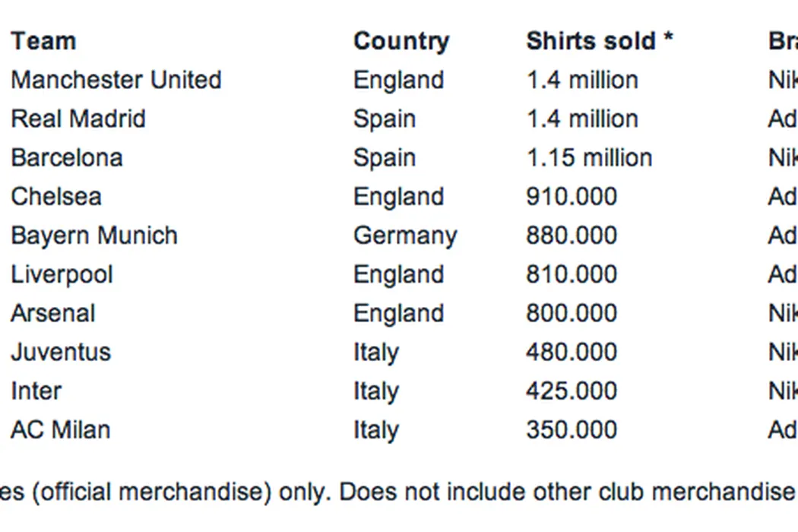Select the Juventus team cell
The width and height of the screenshot is (798, 532).
[x=61, y=352]
